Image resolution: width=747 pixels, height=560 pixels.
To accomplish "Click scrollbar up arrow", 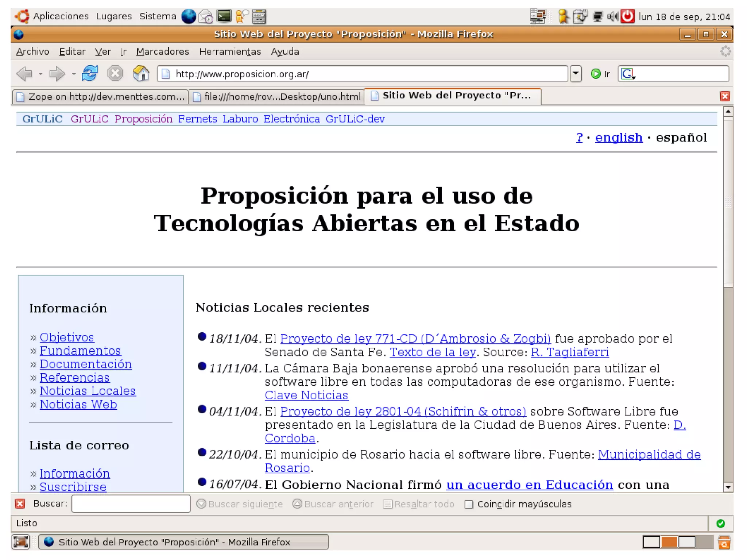I will 728,111.
